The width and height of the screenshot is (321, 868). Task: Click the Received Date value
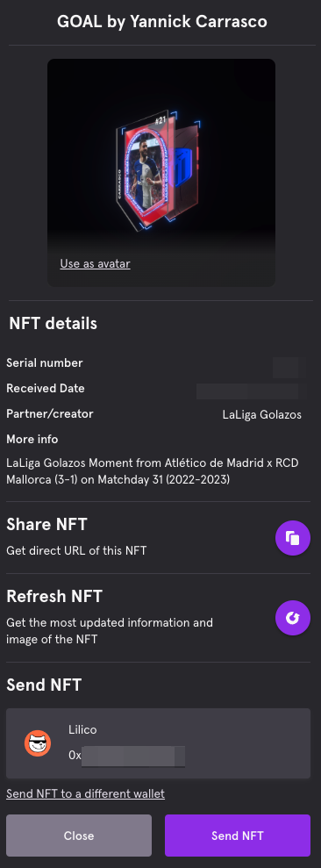(249, 391)
